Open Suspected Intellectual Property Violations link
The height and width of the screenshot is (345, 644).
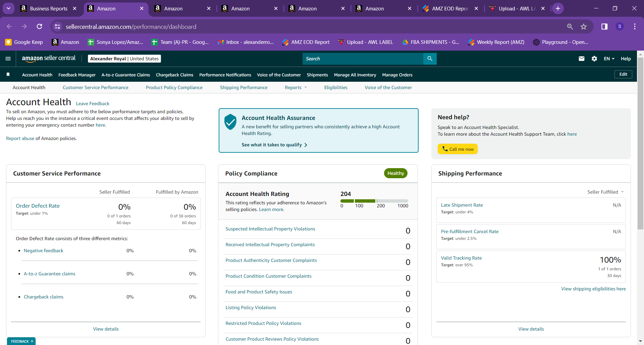pyautogui.click(x=270, y=229)
